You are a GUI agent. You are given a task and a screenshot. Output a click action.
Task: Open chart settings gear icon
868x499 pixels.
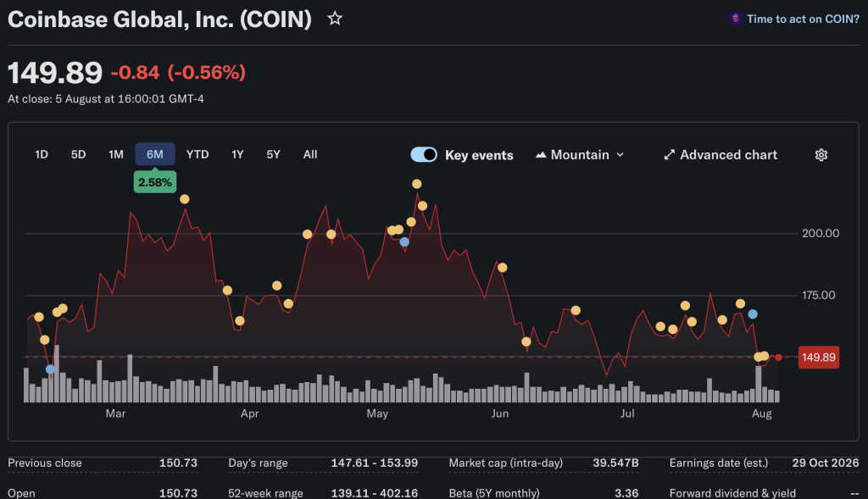click(x=821, y=155)
